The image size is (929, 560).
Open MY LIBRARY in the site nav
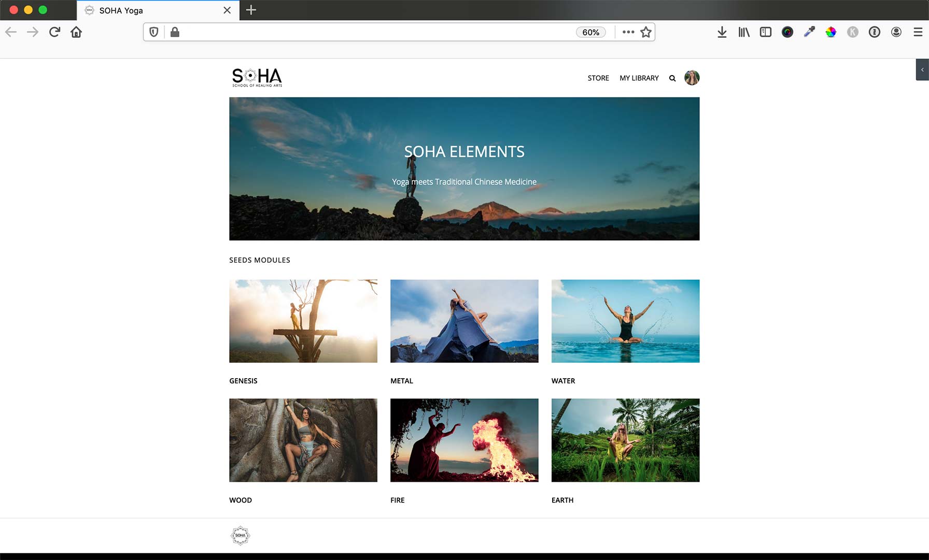tap(639, 78)
